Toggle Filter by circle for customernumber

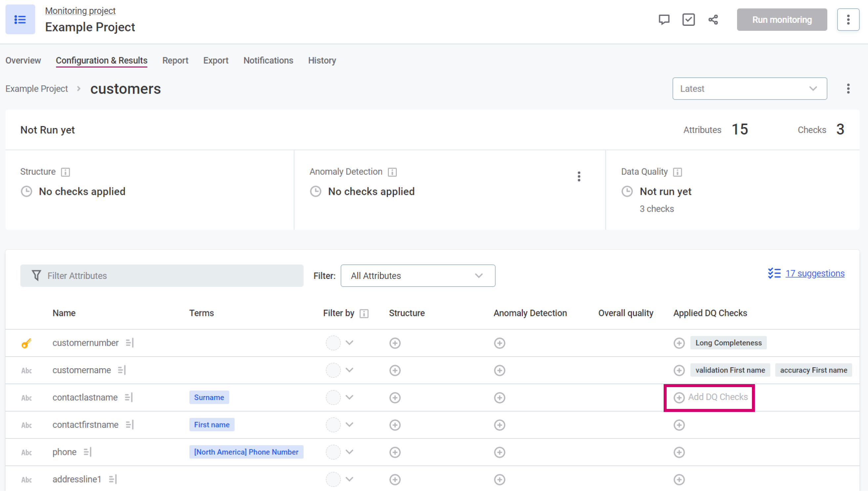point(333,343)
